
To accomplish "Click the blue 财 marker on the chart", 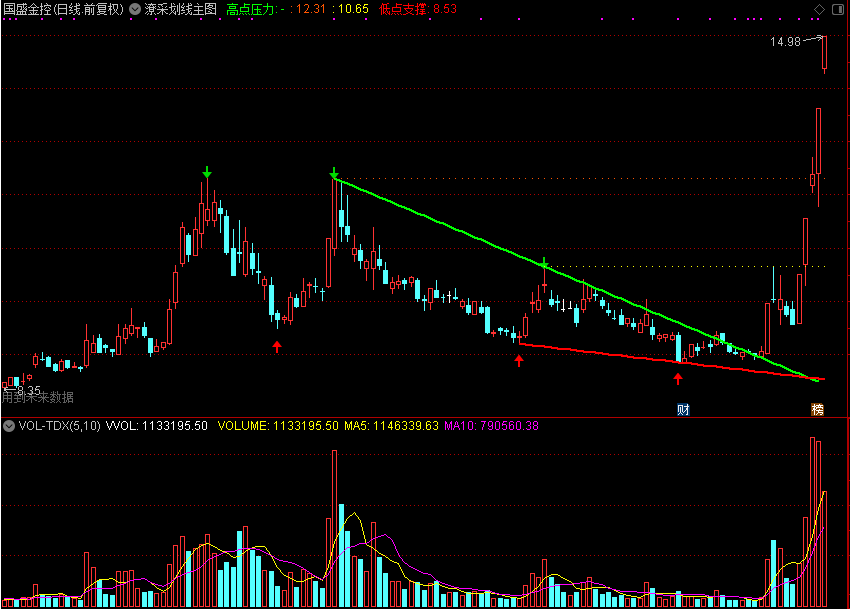I will 683,409.
